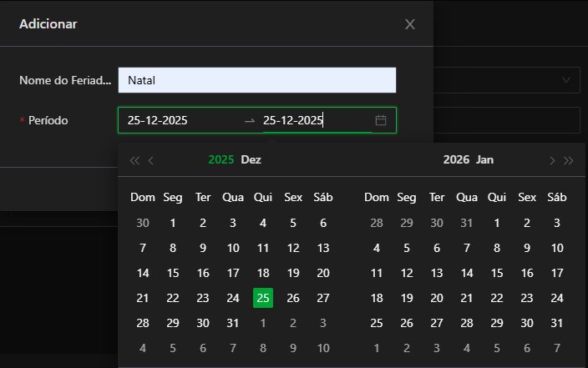Click the Nome do Feriad... label

click(65, 80)
